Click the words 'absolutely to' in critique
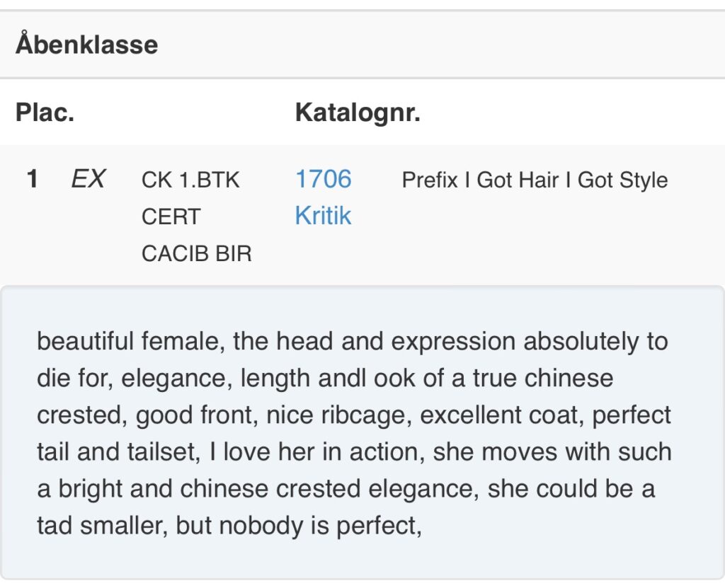Screen dimensions: 725x588 tap(595, 342)
